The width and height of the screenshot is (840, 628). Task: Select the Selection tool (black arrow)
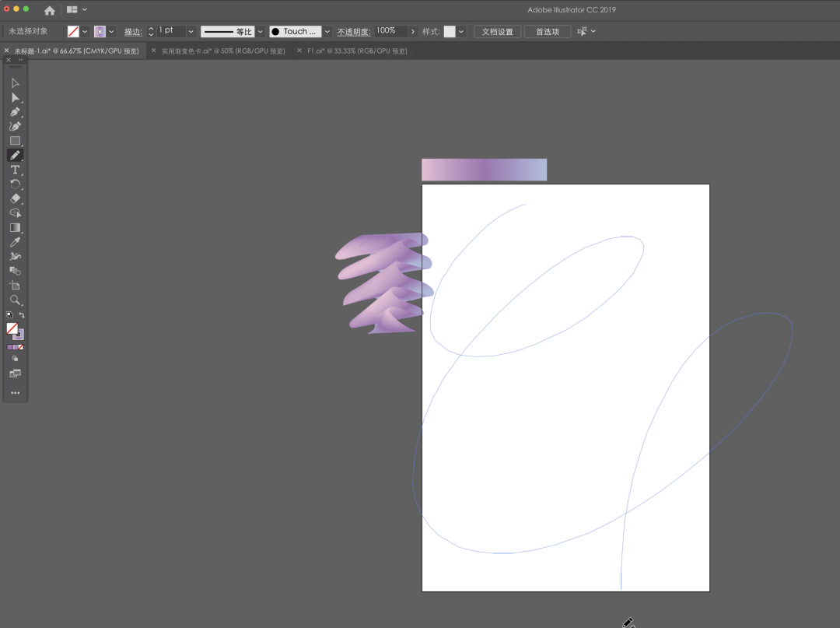15,82
